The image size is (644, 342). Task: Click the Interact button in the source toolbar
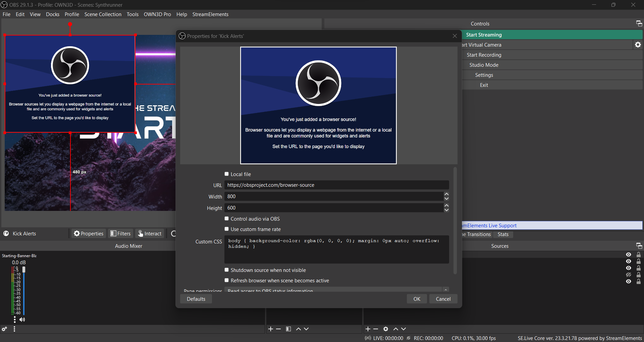pos(150,233)
